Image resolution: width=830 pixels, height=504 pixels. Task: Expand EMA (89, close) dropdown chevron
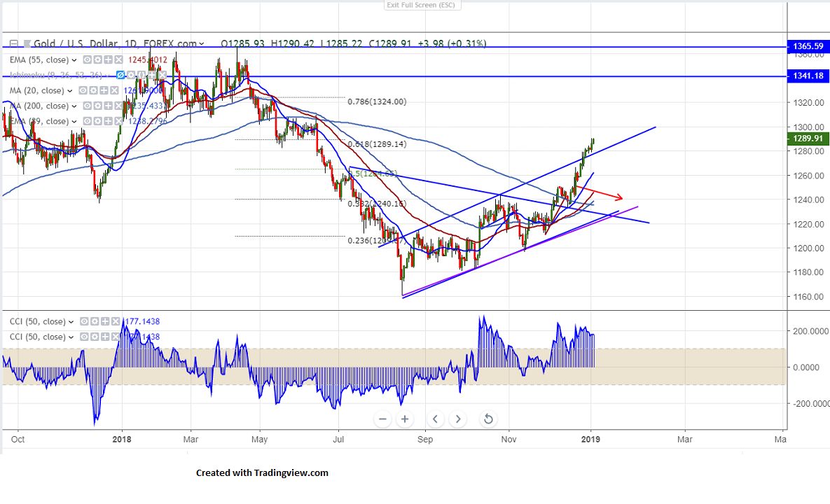pyautogui.click(x=74, y=122)
